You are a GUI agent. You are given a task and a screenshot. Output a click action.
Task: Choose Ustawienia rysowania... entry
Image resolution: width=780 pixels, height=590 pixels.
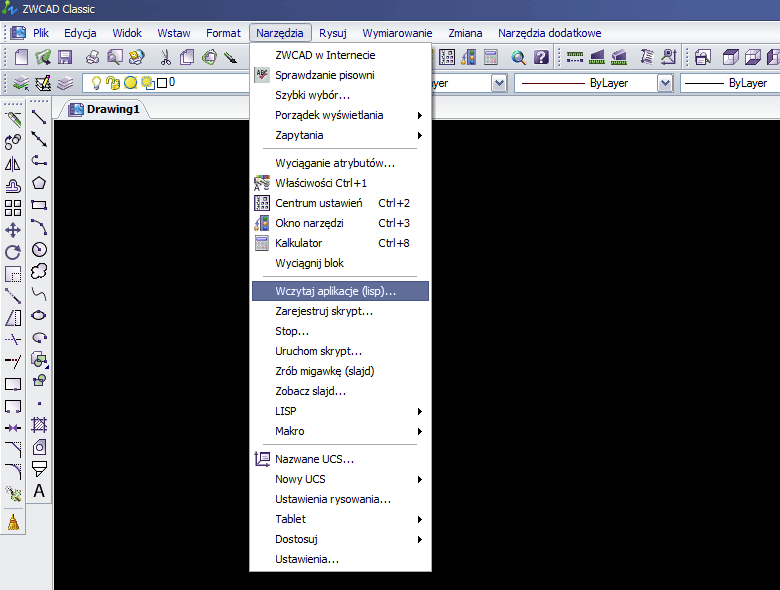click(x=340, y=499)
